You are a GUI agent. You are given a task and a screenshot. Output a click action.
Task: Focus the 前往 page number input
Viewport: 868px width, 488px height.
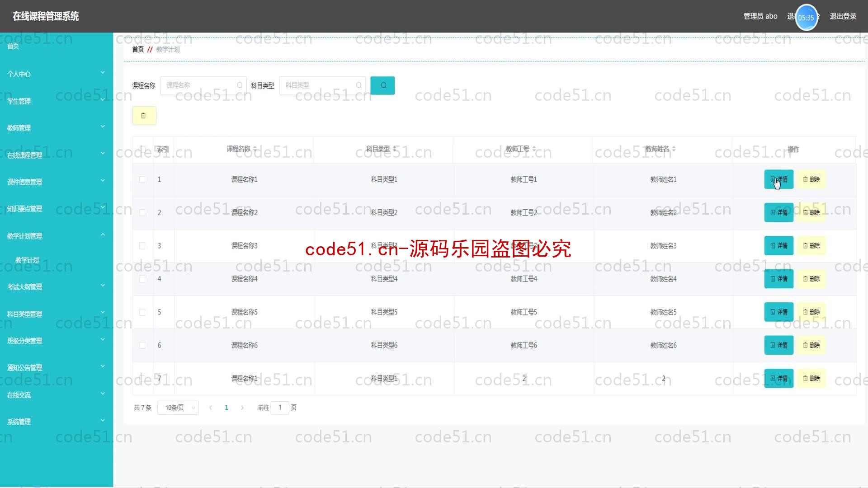(x=280, y=408)
